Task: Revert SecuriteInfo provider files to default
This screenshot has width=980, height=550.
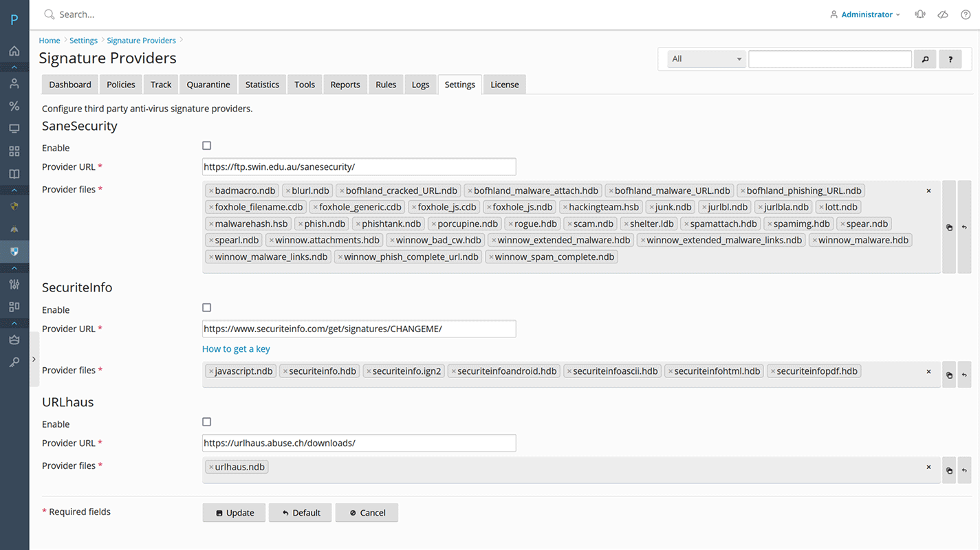Action: [x=964, y=375]
